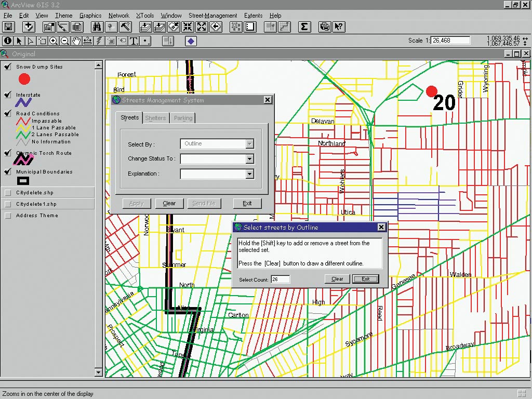Select the Pan hand tool

pyautogui.click(x=76, y=41)
